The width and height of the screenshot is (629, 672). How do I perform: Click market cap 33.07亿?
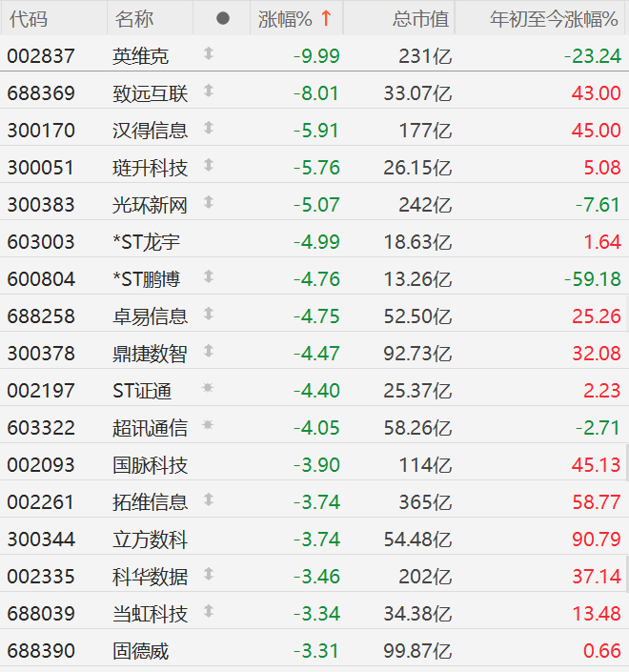pos(417,93)
